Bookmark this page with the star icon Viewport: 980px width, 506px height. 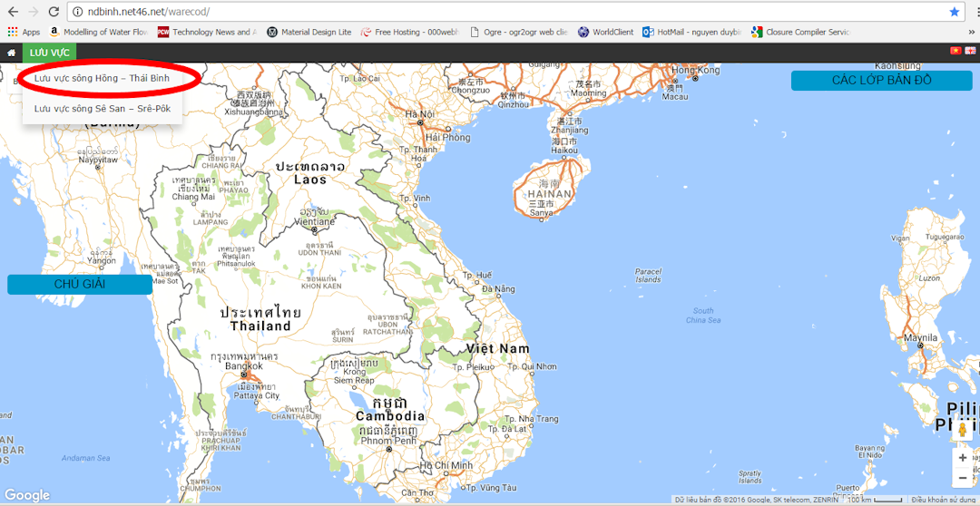point(955,12)
